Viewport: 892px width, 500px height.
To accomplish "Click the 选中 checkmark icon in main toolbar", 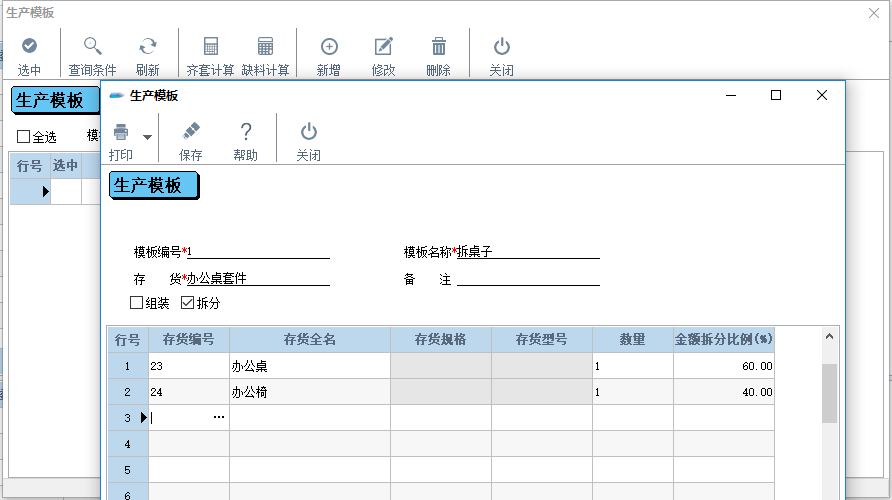I will point(29,46).
